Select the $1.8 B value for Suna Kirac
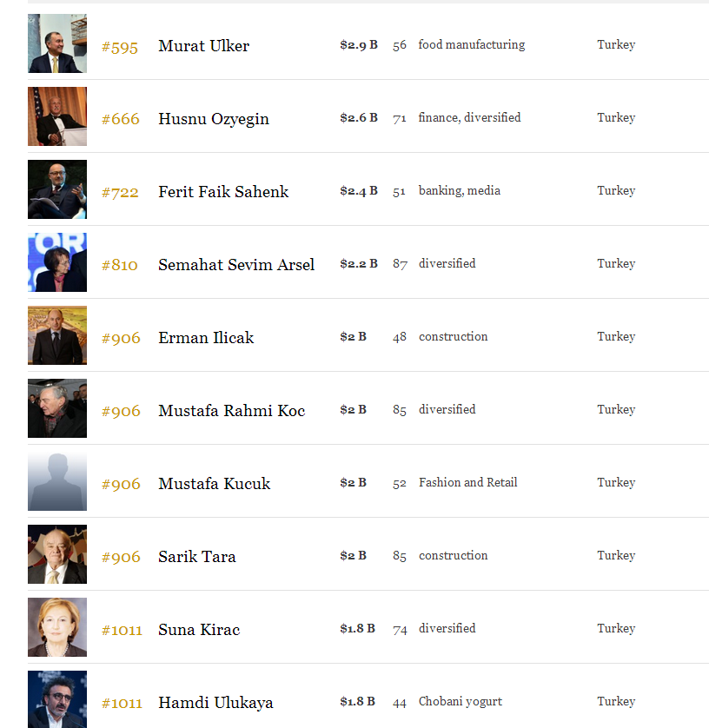Screen dimensions: 709x728 tap(357, 629)
